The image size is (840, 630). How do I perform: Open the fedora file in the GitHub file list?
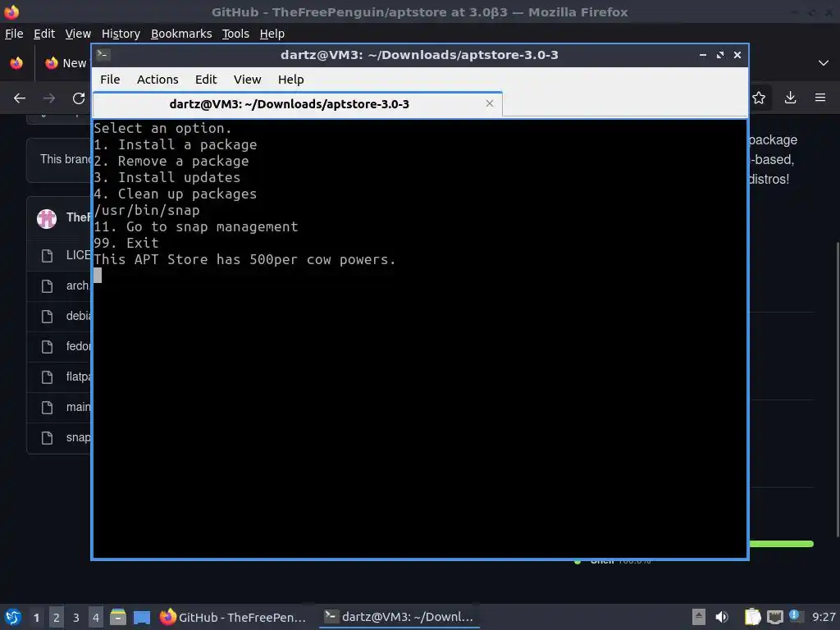[78, 347]
